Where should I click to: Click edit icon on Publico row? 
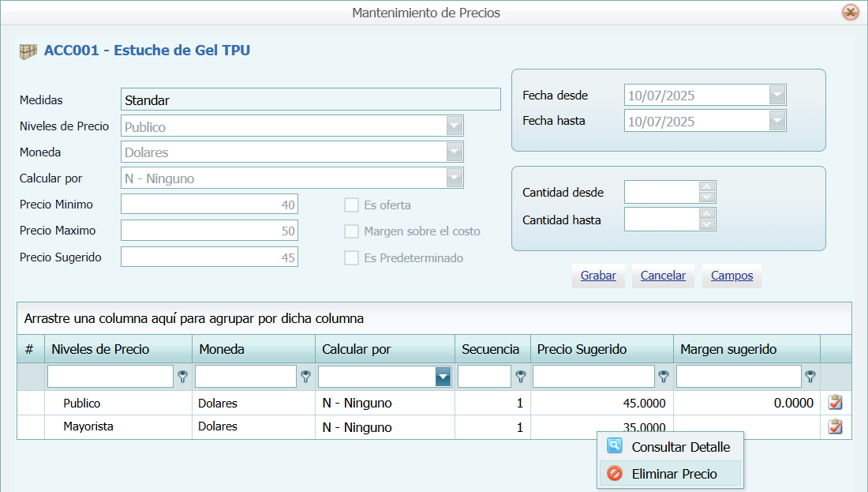coord(835,403)
